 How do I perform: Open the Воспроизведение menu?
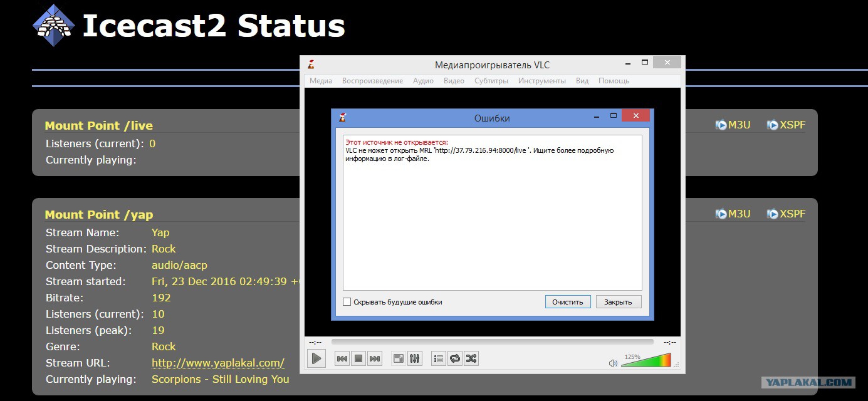tap(372, 81)
